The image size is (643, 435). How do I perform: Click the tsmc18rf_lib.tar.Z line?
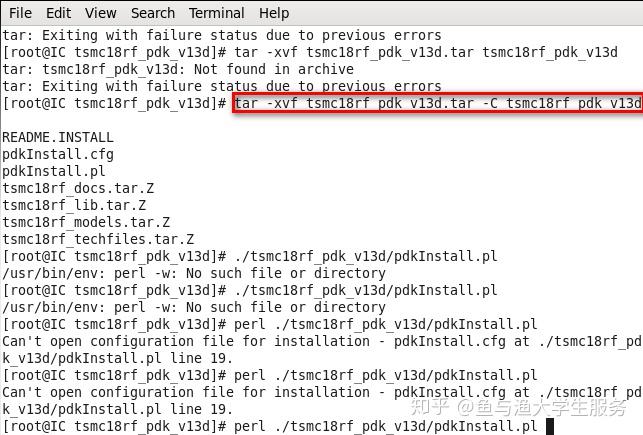tap(74, 205)
